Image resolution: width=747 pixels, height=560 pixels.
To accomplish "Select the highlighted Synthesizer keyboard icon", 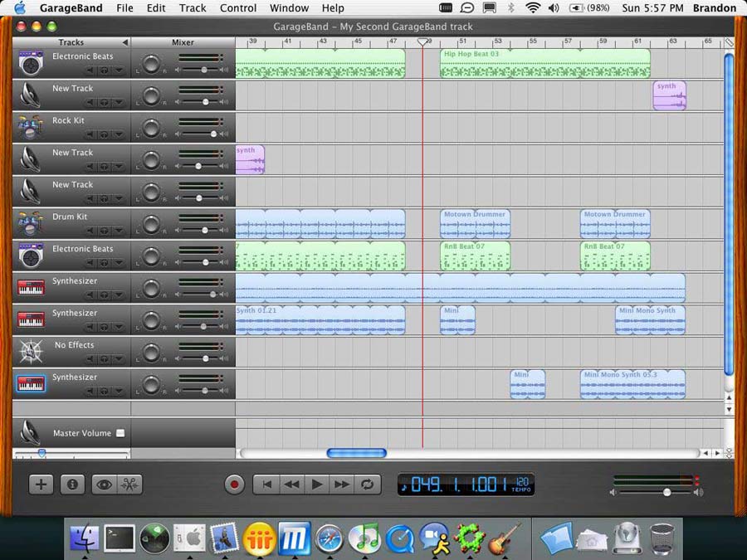I will 31,383.
